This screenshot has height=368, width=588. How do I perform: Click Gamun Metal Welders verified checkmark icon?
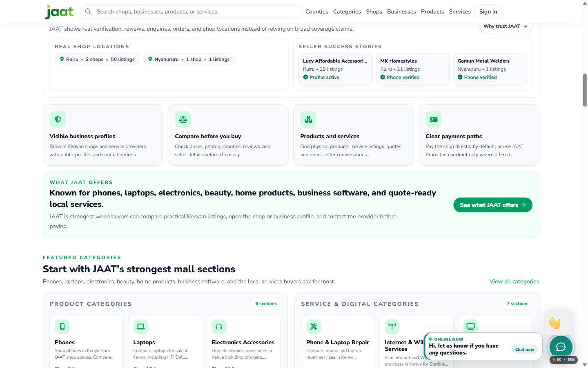460,77
